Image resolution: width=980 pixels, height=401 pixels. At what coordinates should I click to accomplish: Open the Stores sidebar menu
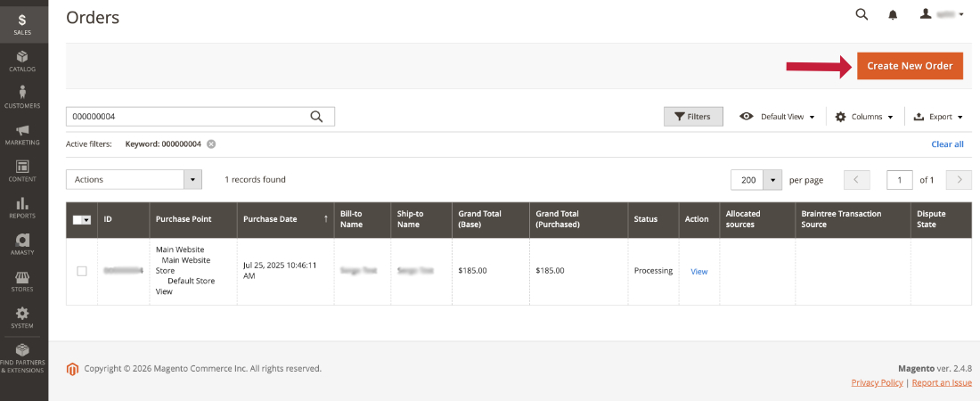22,282
